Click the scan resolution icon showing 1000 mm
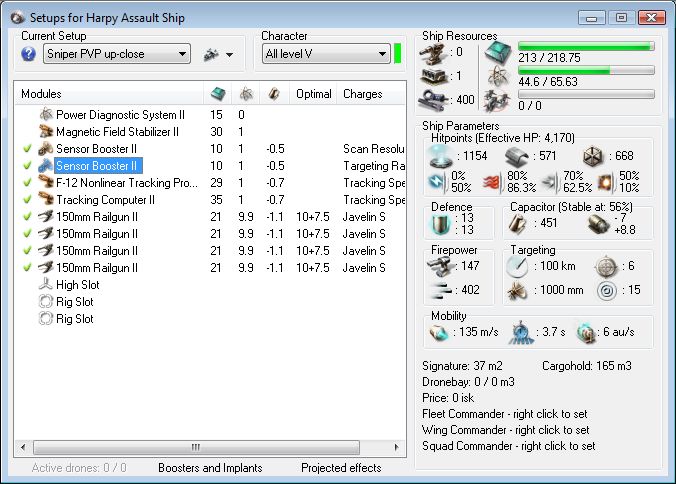Screen dimensions: 676x484 [517, 291]
